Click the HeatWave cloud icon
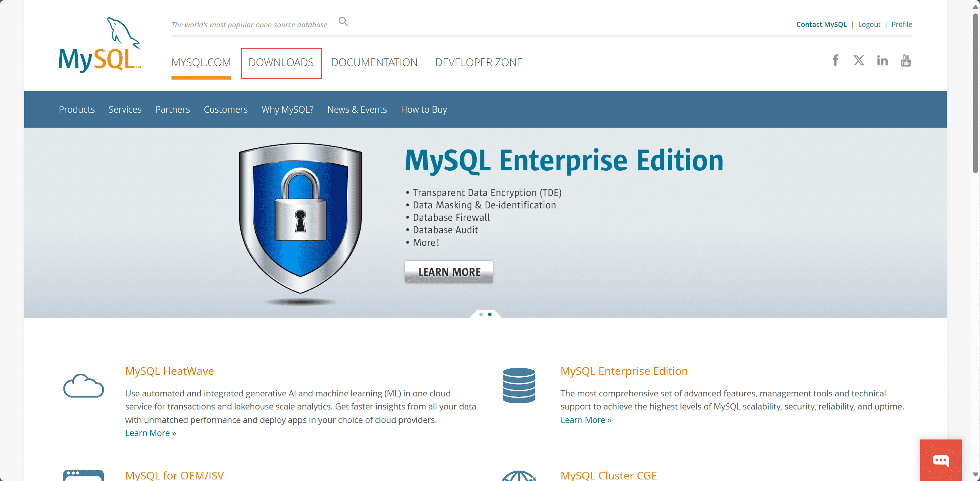 pos(83,386)
